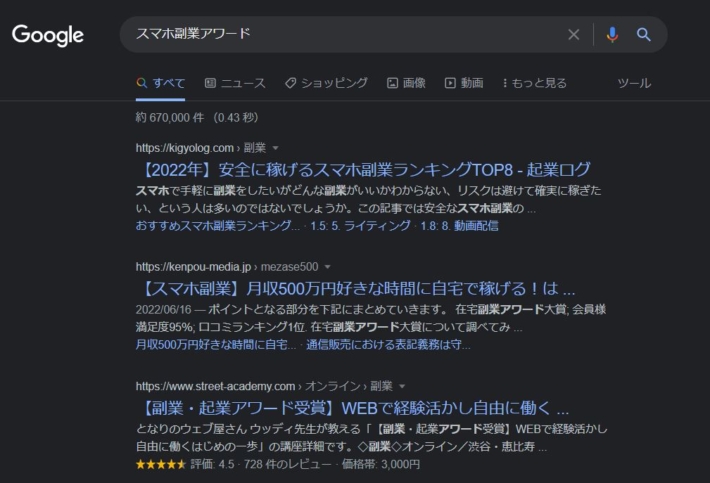Expand dropdown arrow beside street-academy.com URL
Image resolution: width=710 pixels, height=483 pixels.
tap(402, 387)
